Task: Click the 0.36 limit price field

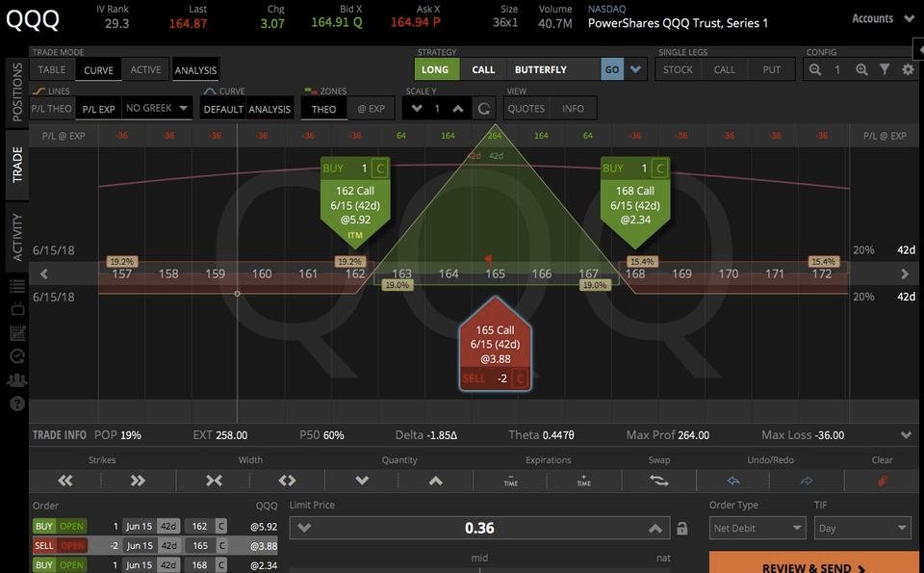Action: (479, 528)
